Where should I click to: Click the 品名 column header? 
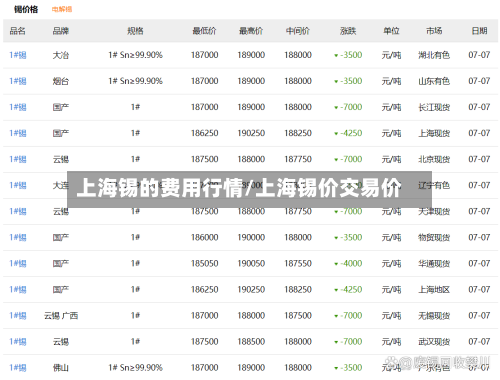[x=18, y=31]
